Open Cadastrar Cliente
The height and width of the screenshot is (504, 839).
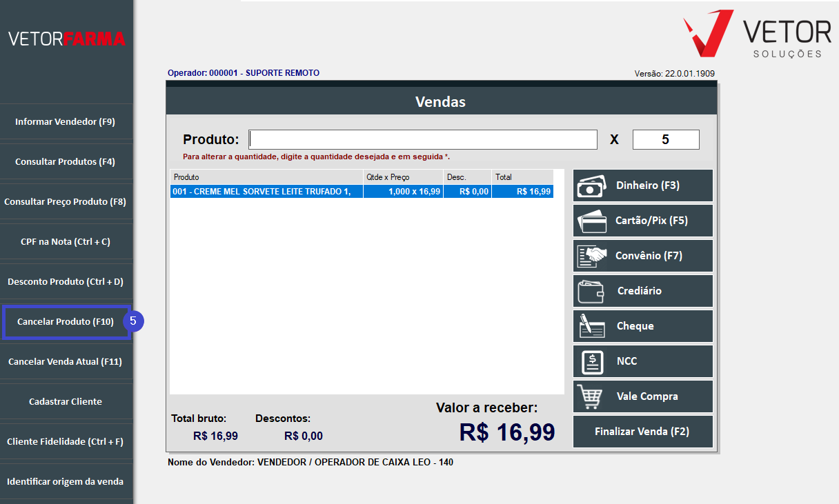[x=66, y=401]
